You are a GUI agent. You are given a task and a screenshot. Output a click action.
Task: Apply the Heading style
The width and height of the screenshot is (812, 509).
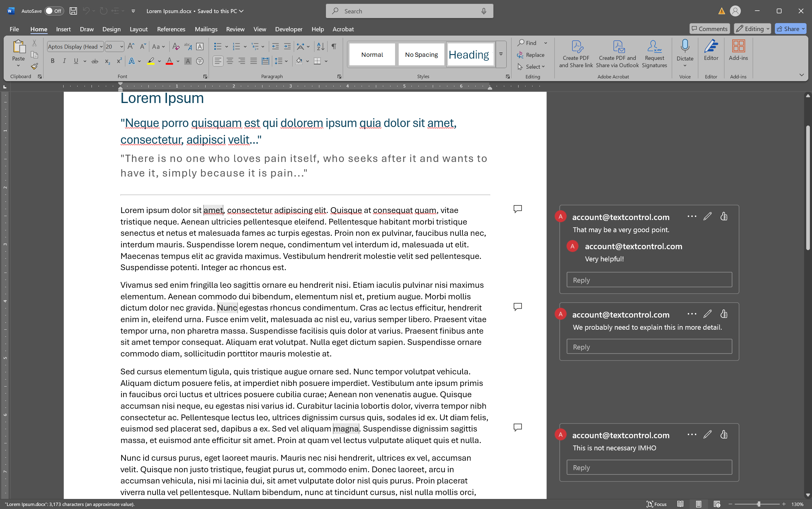470,54
